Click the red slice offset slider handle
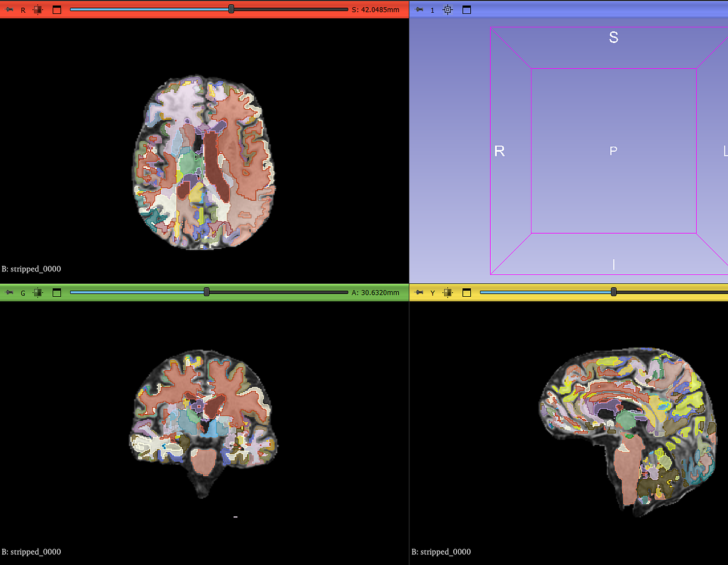 click(x=231, y=9)
